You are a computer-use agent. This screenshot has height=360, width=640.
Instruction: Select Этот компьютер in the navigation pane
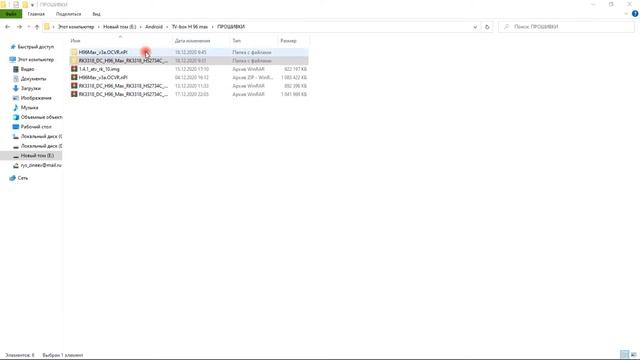pos(36,60)
